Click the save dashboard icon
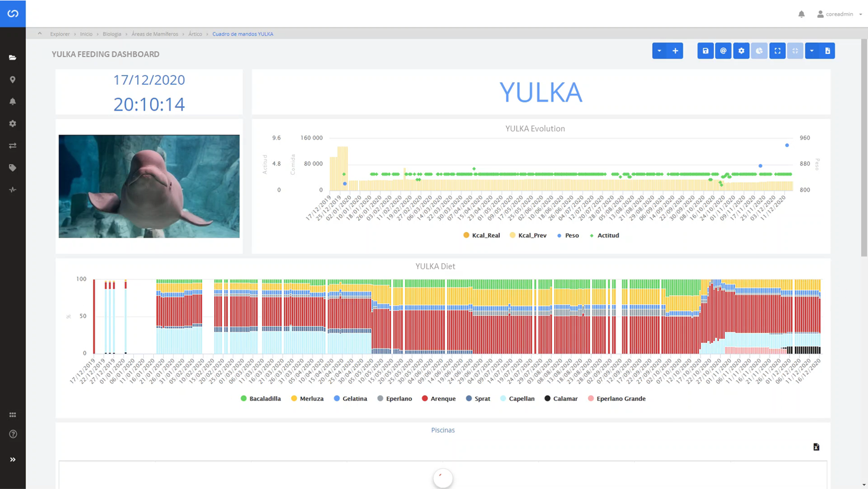Screen dimensions: 868x489 [705, 51]
